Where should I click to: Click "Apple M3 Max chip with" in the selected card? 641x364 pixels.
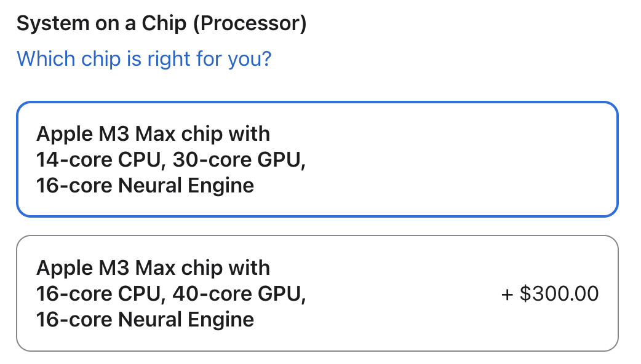153,133
